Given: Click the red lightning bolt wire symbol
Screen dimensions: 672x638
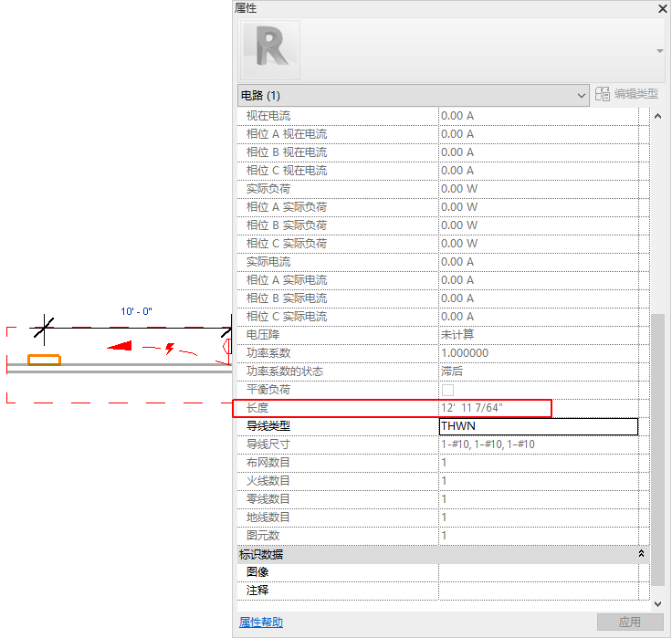Looking at the screenshot, I should coord(170,349).
